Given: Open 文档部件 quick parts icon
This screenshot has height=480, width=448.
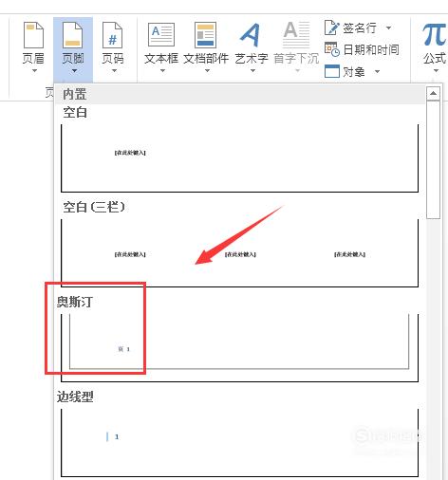Looking at the screenshot, I should (x=206, y=35).
